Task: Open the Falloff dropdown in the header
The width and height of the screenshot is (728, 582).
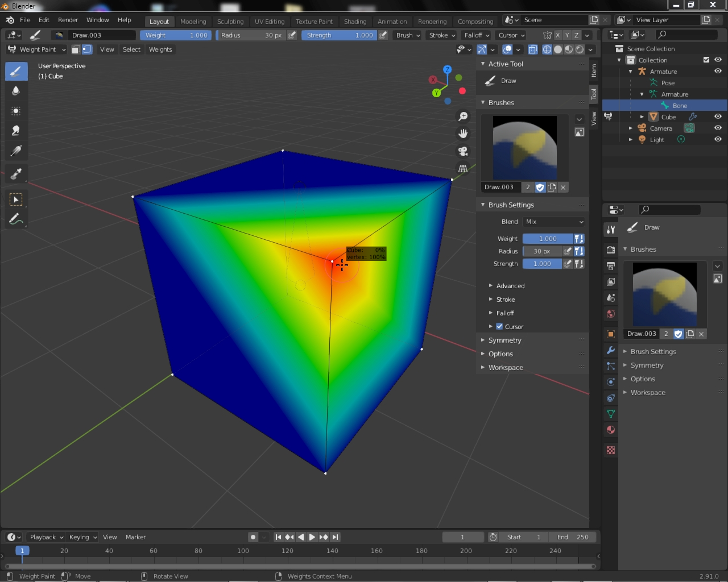Action: point(477,35)
